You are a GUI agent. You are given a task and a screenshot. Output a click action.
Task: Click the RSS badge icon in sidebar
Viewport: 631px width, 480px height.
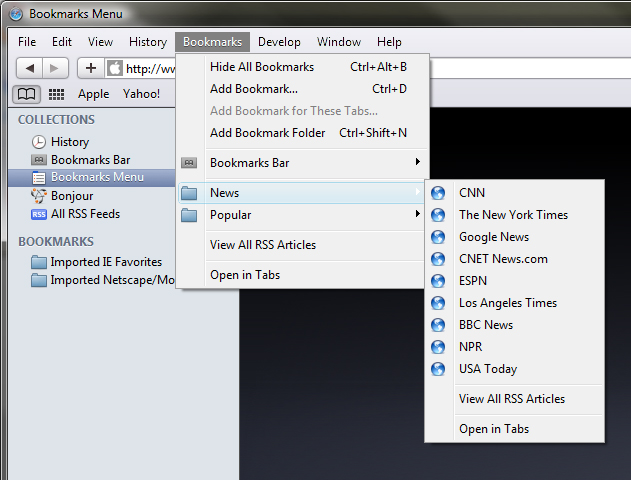(39, 214)
